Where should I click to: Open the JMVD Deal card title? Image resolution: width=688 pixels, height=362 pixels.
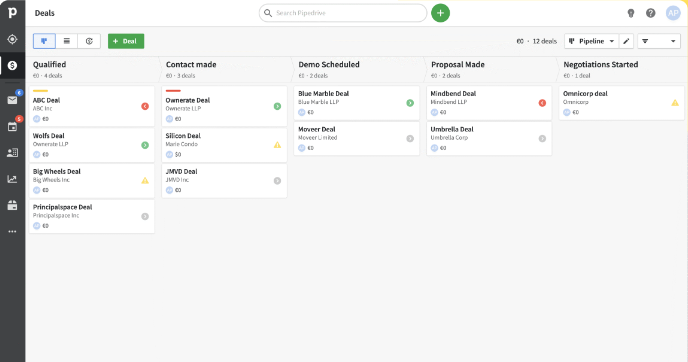click(182, 171)
